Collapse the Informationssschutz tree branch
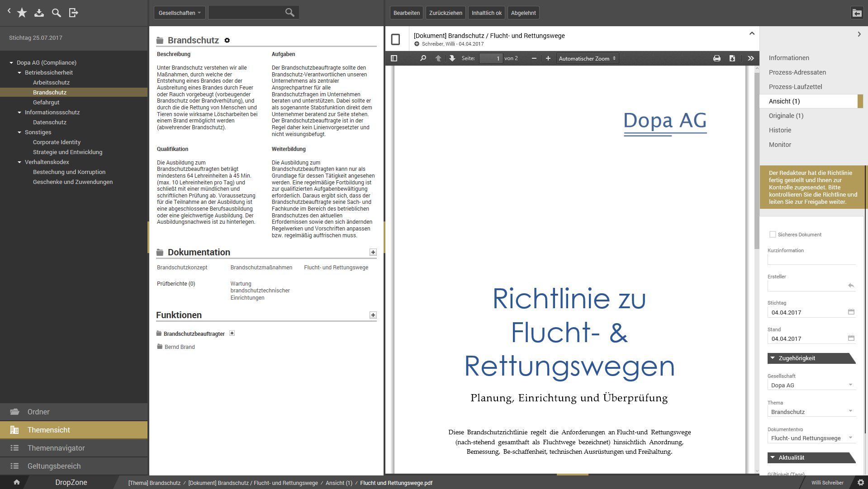 tap(19, 112)
